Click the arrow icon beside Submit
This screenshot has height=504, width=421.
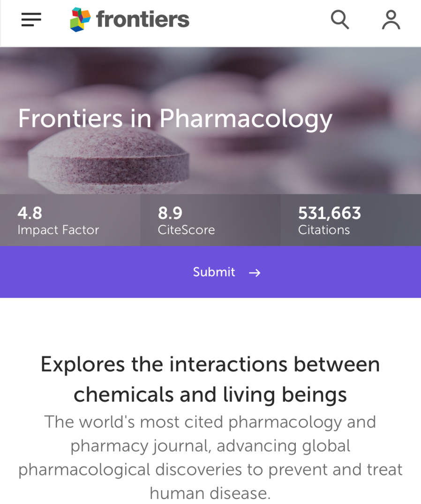(255, 273)
